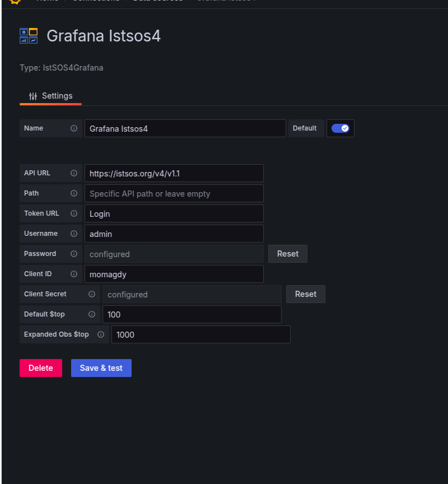Click the info icon beside Name

tap(74, 128)
